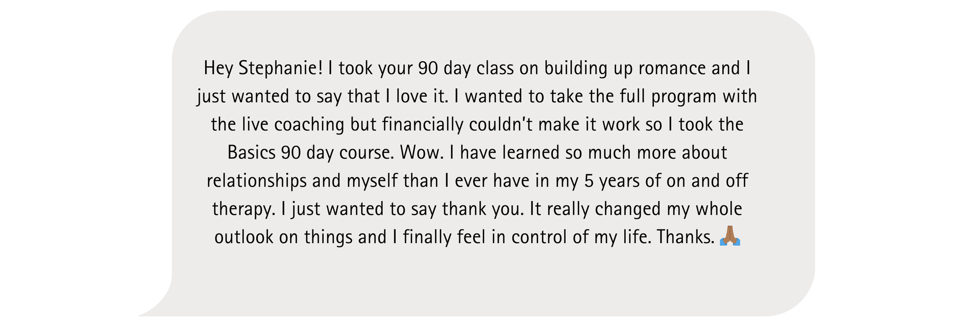Click the final word Thanks
980x327 pixels.
tap(685, 237)
